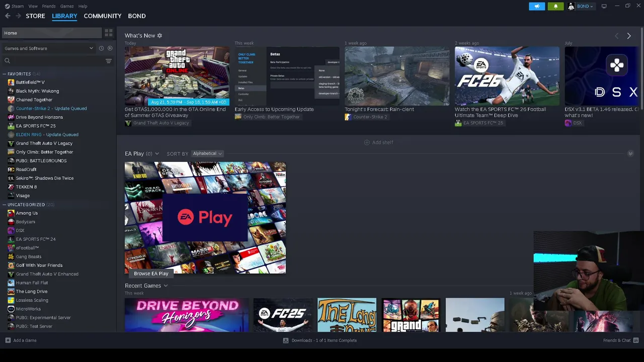Click the add shelf plus icon
The width and height of the screenshot is (644, 362).
367,142
